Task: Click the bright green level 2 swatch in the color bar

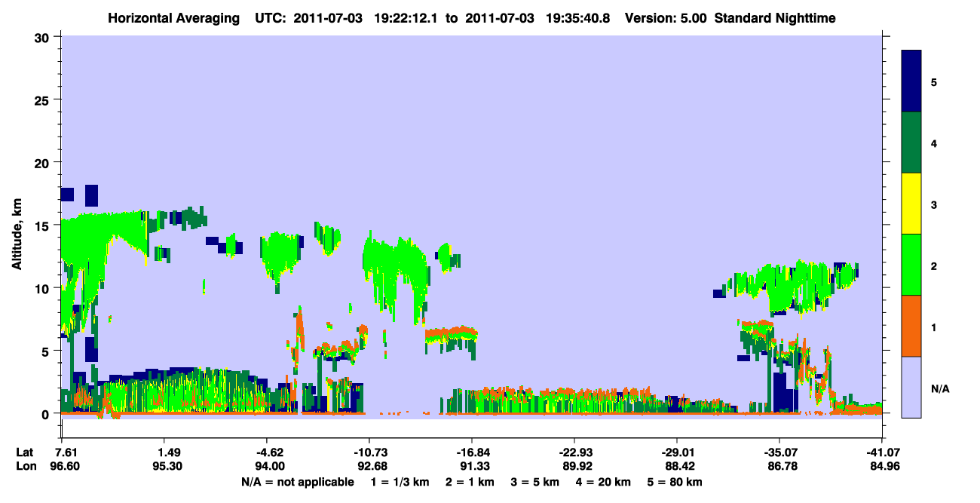Action: [x=911, y=265]
